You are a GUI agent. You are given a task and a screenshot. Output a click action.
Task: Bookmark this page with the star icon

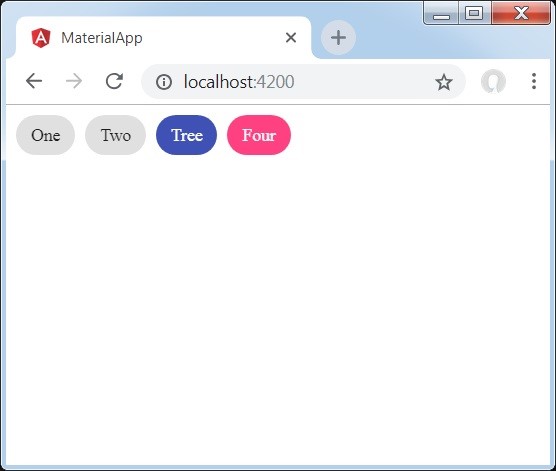(444, 82)
